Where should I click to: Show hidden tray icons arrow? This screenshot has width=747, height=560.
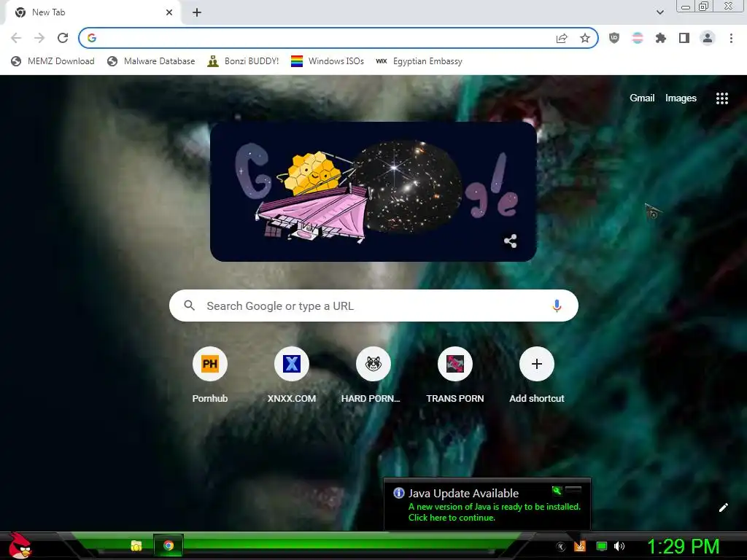(x=561, y=547)
